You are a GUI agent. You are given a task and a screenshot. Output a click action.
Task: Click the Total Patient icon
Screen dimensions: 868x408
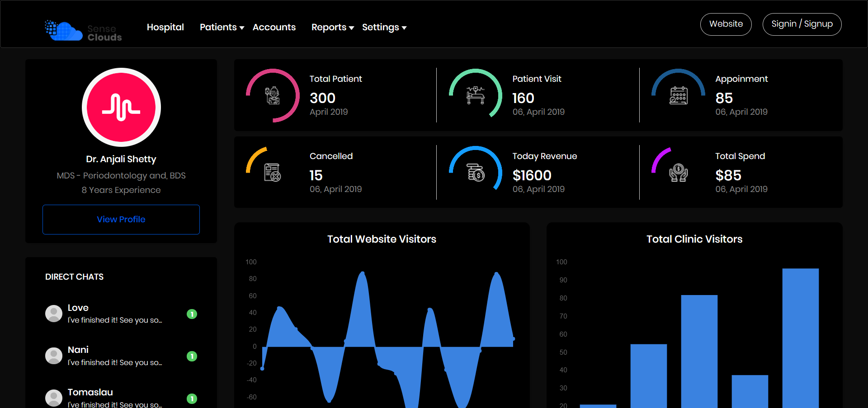tap(272, 95)
